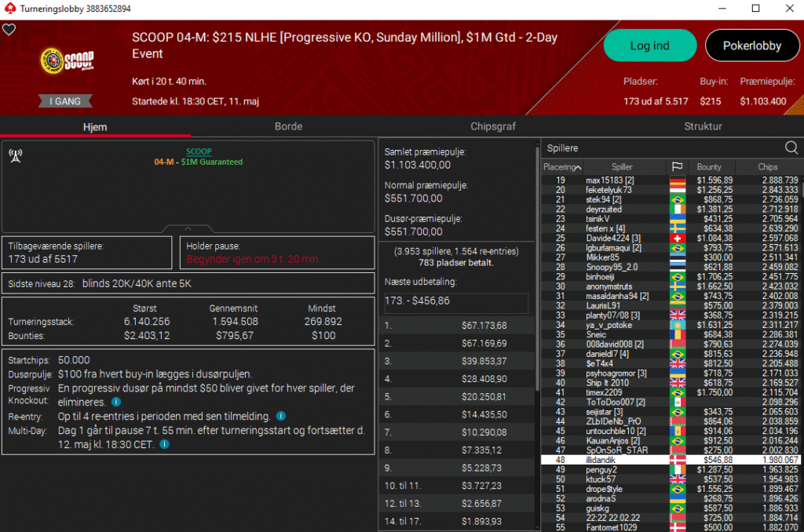The image size is (804, 532).
Task: Click the Log ind button
Action: tap(649, 46)
